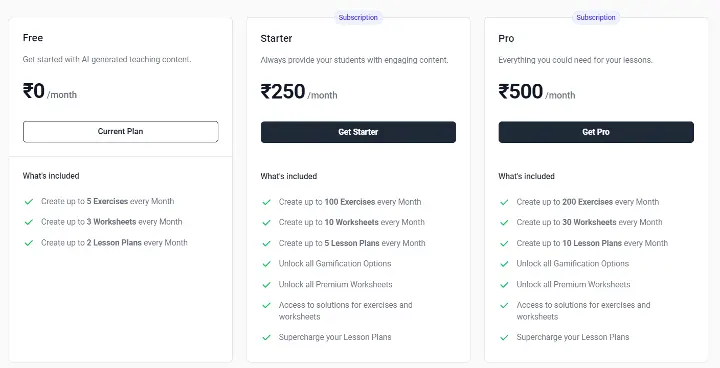The image size is (720, 368).
Task: Click the checkmark beside 30 Worksheets
Action: [x=504, y=223]
